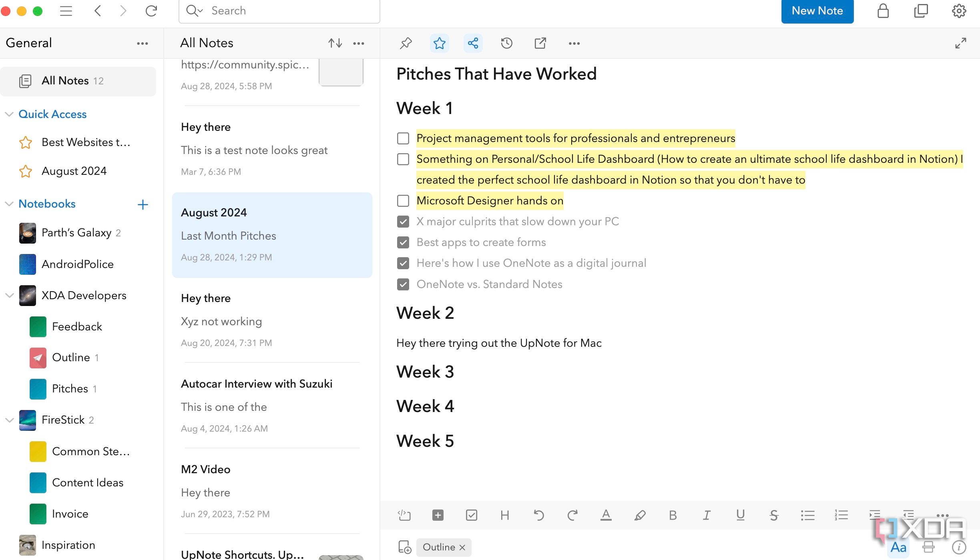View the note version history
980x560 pixels.
506,43
